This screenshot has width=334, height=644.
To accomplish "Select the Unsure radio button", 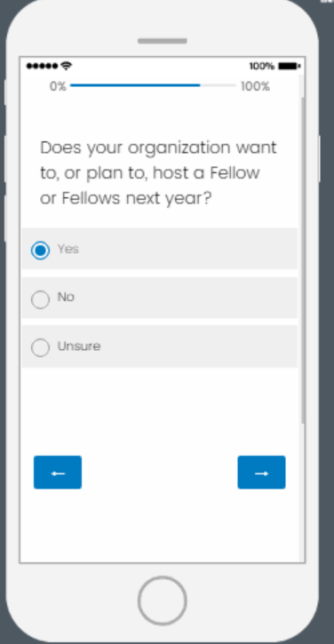I will tap(40, 348).
